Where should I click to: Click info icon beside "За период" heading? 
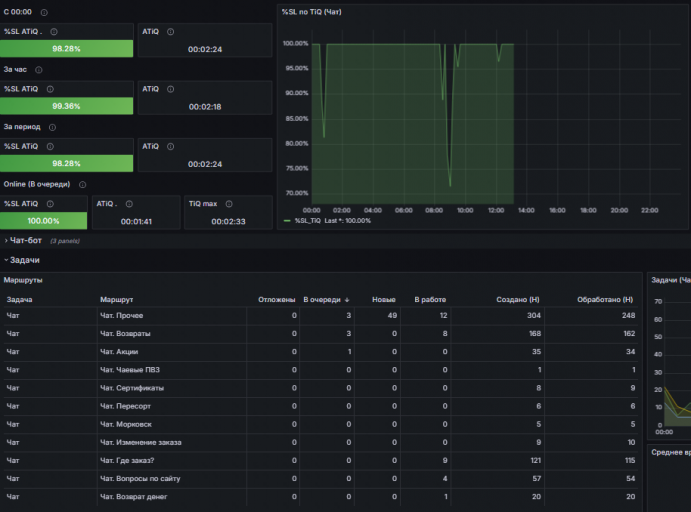52,127
